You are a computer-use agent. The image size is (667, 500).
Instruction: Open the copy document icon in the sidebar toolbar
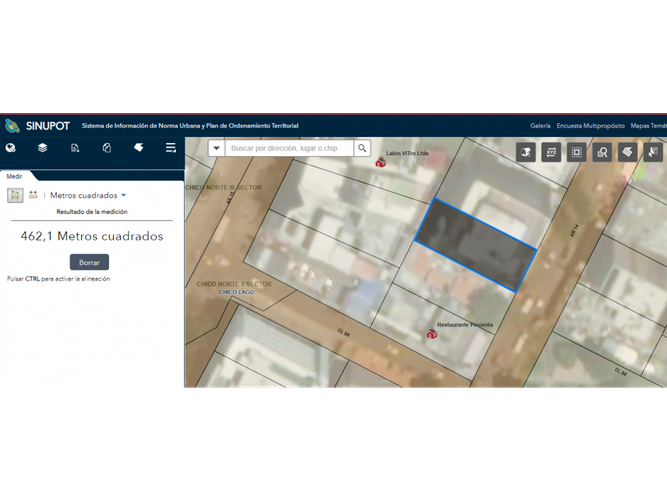point(107,148)
